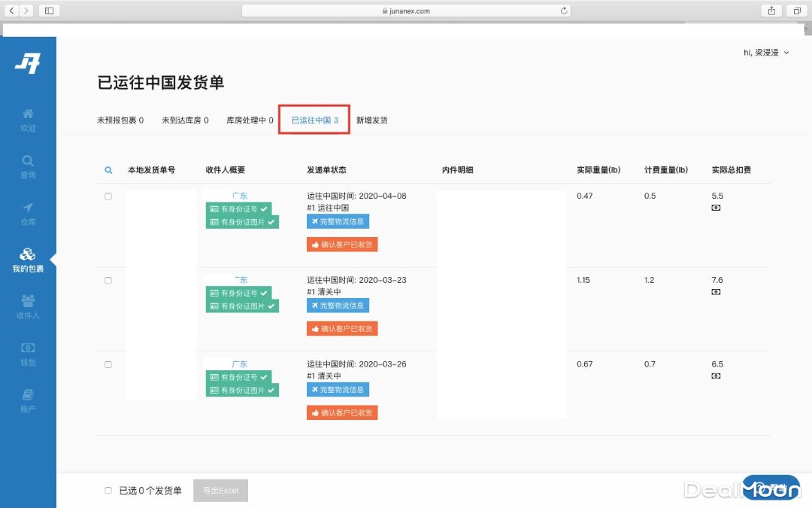This screenshot has width=812, height=508.
Task: Click the search magnifier icon in table header
Action: (x=108, y=170)
